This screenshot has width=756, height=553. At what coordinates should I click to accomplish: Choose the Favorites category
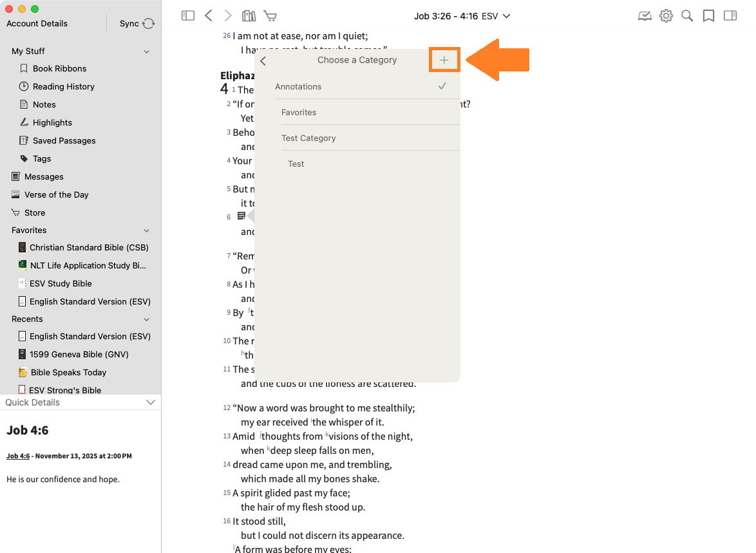299,112
